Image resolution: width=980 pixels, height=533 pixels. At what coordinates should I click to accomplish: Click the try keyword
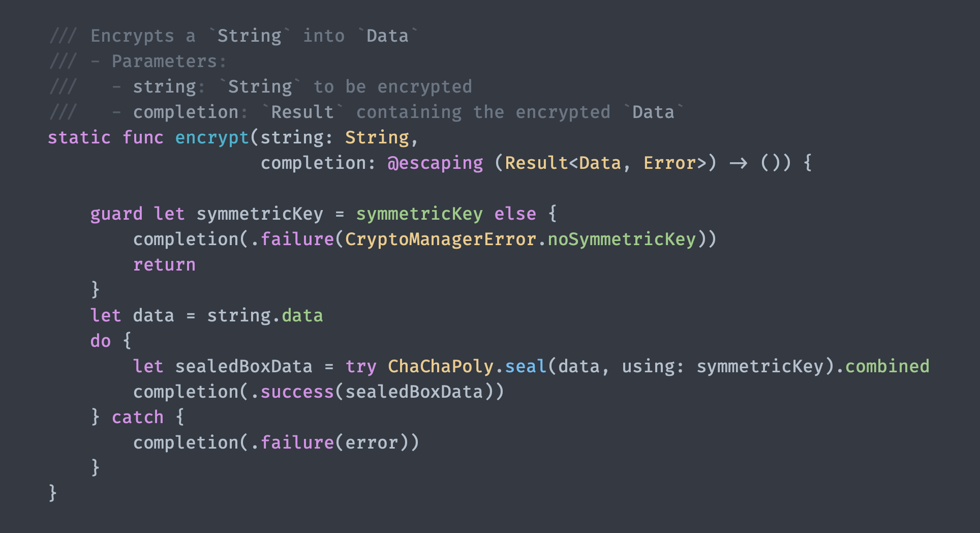pyautogui.click(x=361, y=367)
